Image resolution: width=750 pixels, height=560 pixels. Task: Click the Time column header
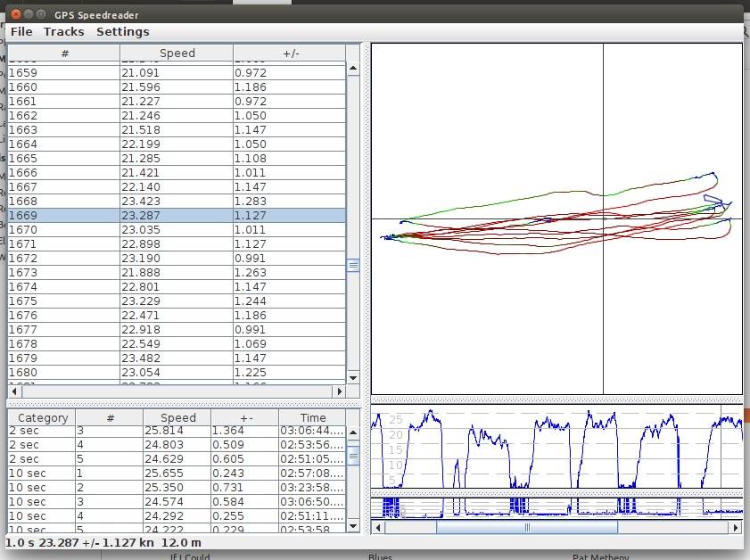point(313,417)
